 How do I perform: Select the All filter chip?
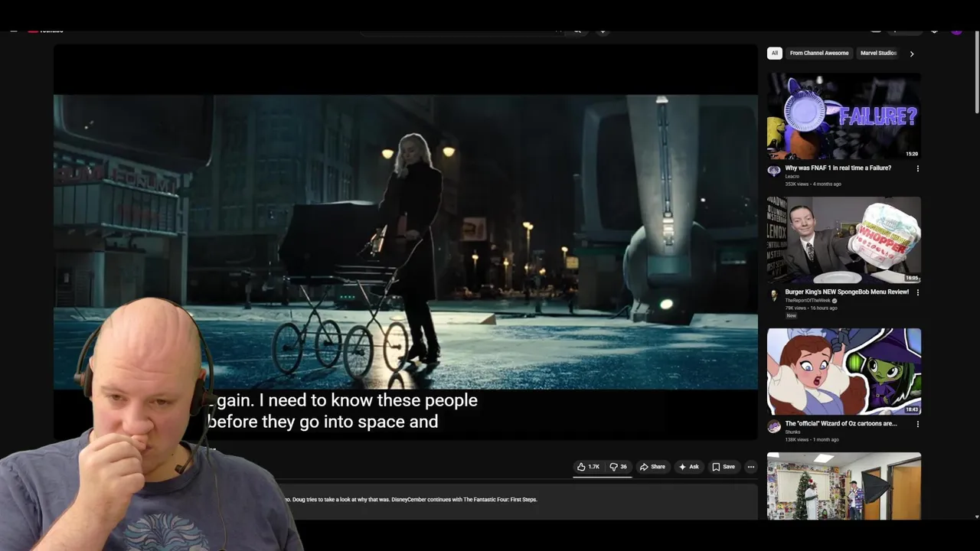coord(774,53)
